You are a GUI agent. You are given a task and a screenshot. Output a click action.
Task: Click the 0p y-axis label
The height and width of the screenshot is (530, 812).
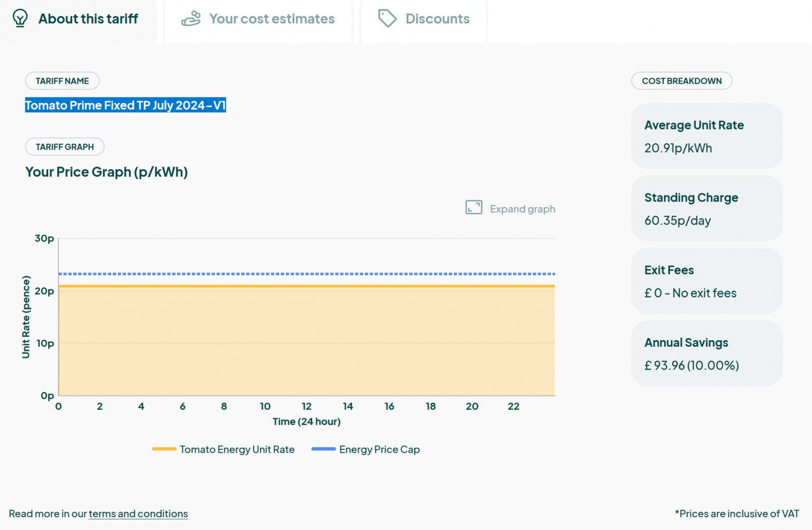[x=47, y=395]
